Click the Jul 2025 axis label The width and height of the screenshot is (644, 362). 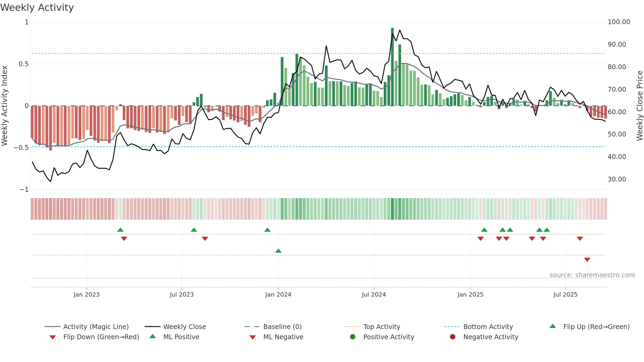[565, 294]
